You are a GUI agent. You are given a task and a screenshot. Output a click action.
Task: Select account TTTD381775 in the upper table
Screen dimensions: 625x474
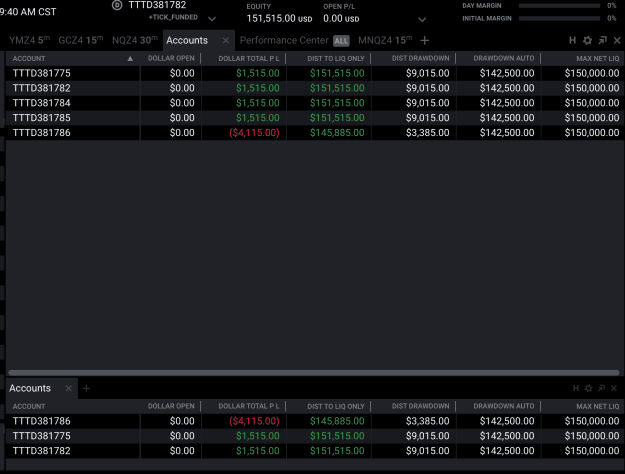point(41,73)
